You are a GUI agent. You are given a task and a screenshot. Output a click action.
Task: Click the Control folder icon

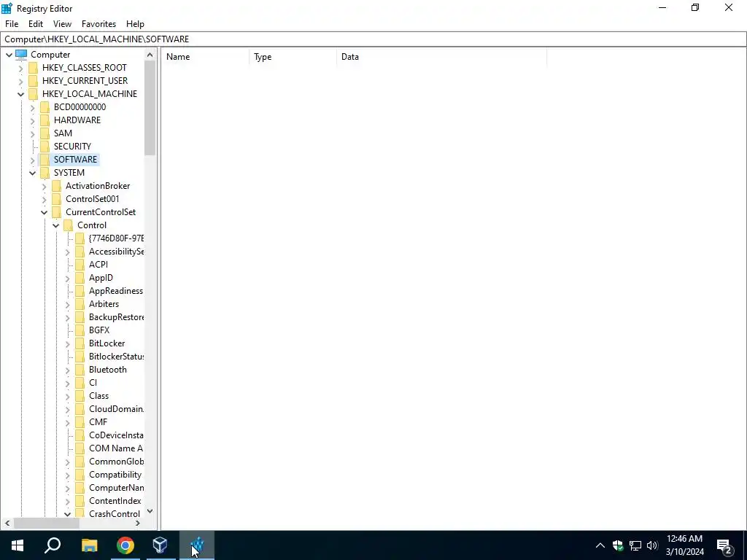(x=68, y=225)
